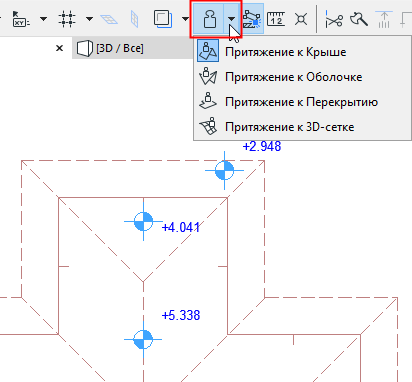Click the XY coordinate origin icon
412x382 pixels.
(21, 19)
